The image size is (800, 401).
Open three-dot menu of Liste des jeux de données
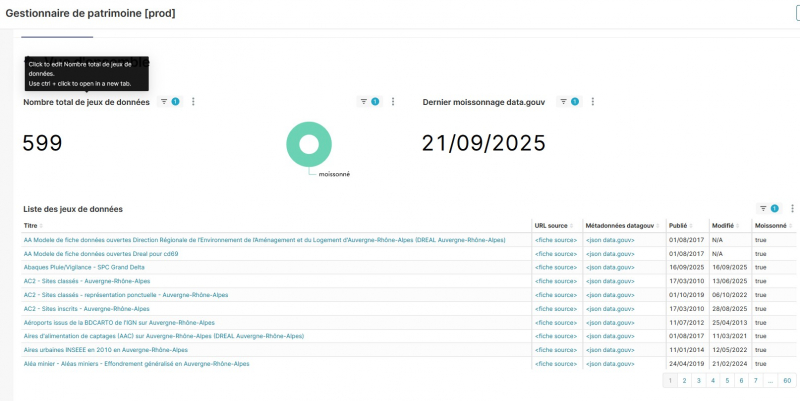792,208
